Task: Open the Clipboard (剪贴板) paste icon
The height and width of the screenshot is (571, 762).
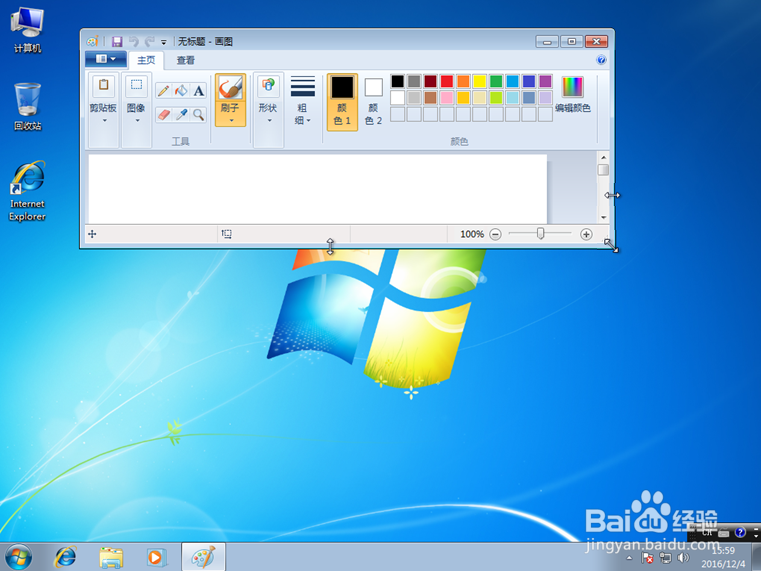Action: 104,86
